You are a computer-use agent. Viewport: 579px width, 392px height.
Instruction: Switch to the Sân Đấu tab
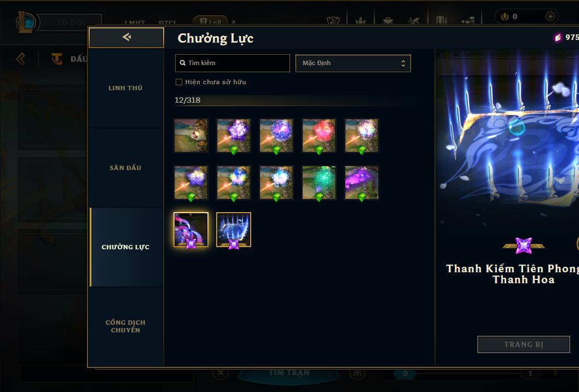tap(125, 168)
